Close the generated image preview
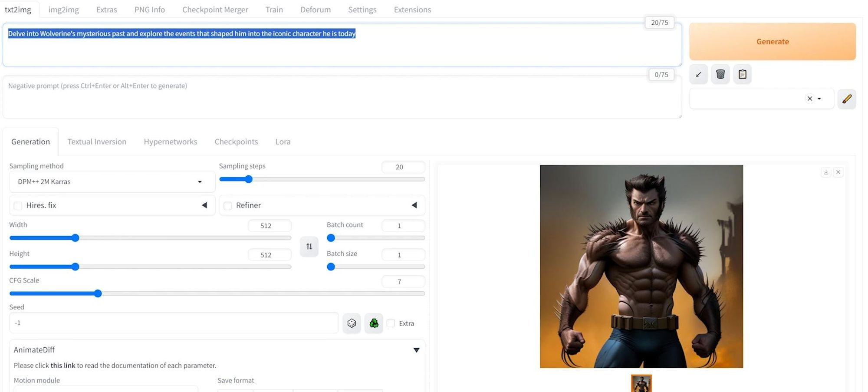 tap(838, 172)
